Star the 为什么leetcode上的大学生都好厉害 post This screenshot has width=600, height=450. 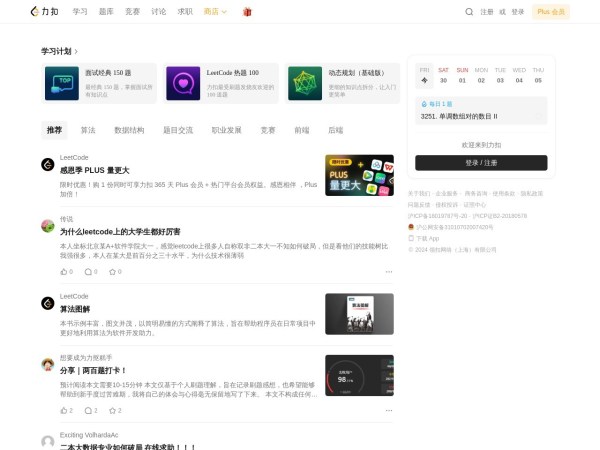(x=115, y=271)
